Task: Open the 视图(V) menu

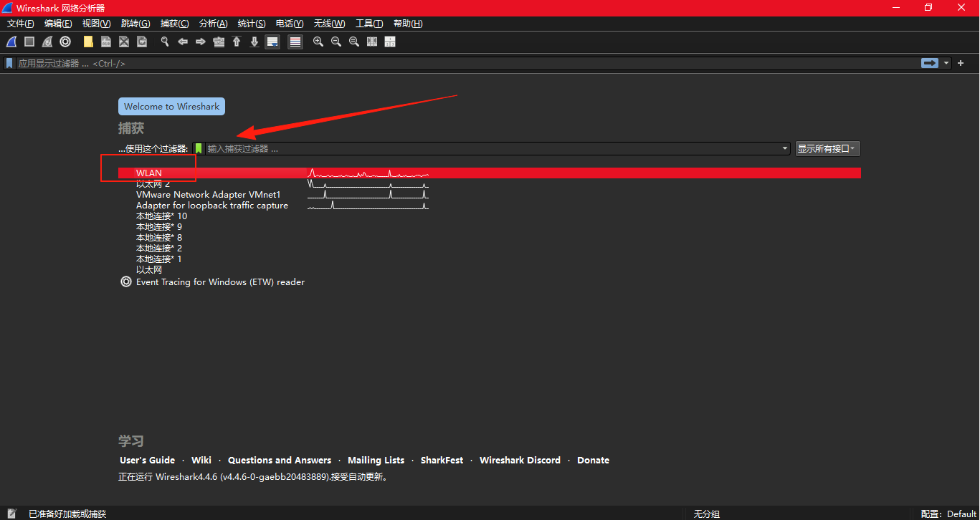Action: [x=96, y=24]
